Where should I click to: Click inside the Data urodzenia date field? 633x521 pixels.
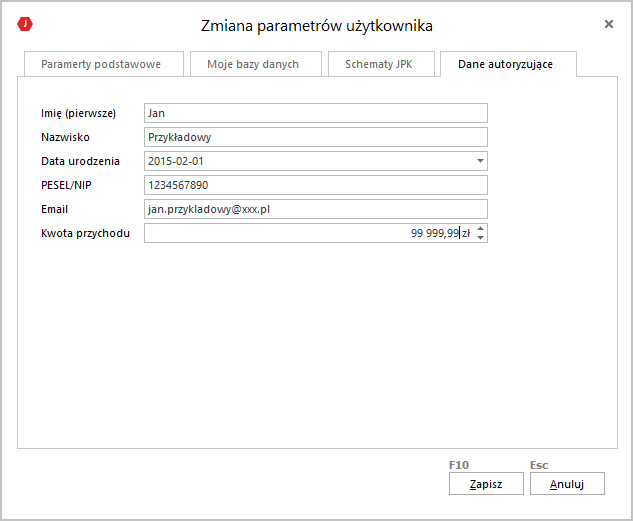click(305, 161)
